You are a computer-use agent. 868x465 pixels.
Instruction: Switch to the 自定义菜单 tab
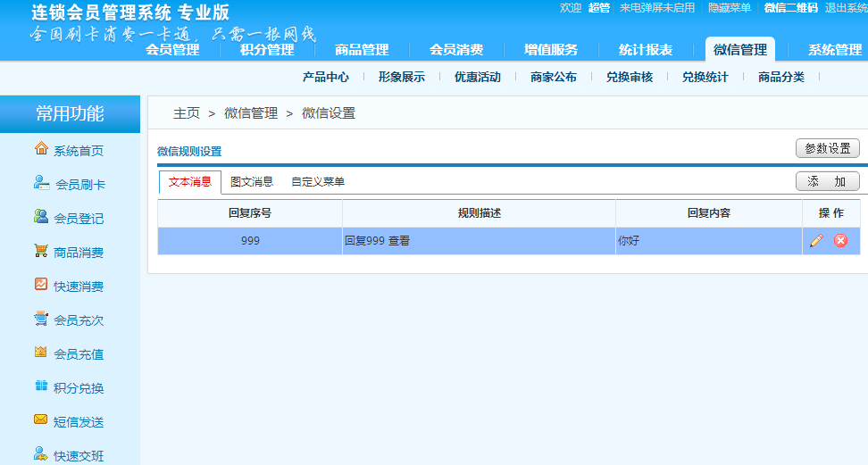point(318,182)
